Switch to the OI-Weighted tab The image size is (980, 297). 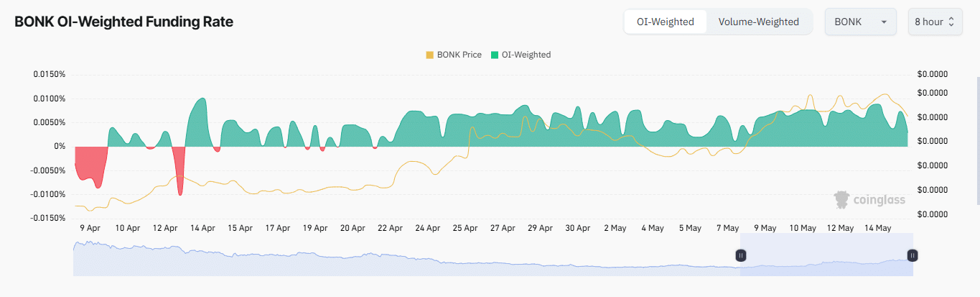pos(666,22)
